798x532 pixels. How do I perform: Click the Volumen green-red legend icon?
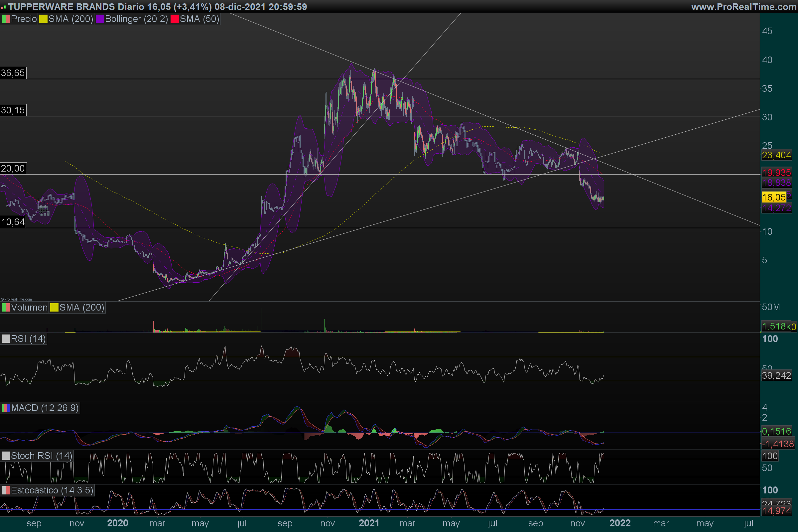coord(6,308)
